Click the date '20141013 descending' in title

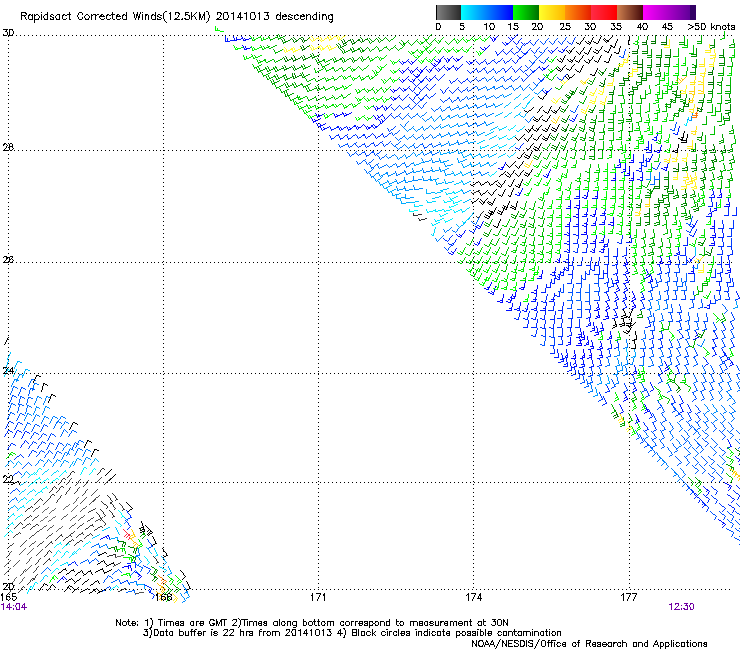(274, 16)
